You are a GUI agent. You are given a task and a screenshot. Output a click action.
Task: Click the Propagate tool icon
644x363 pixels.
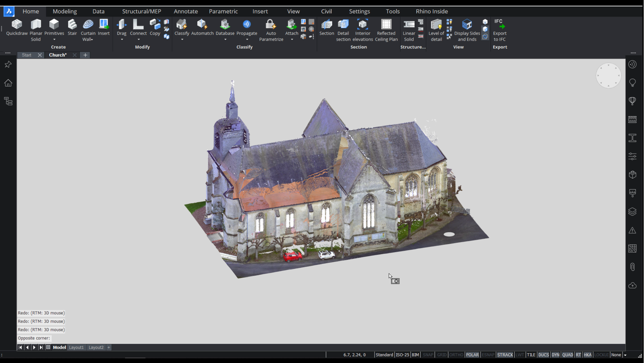pyautogui.click(x=247, y=25)
